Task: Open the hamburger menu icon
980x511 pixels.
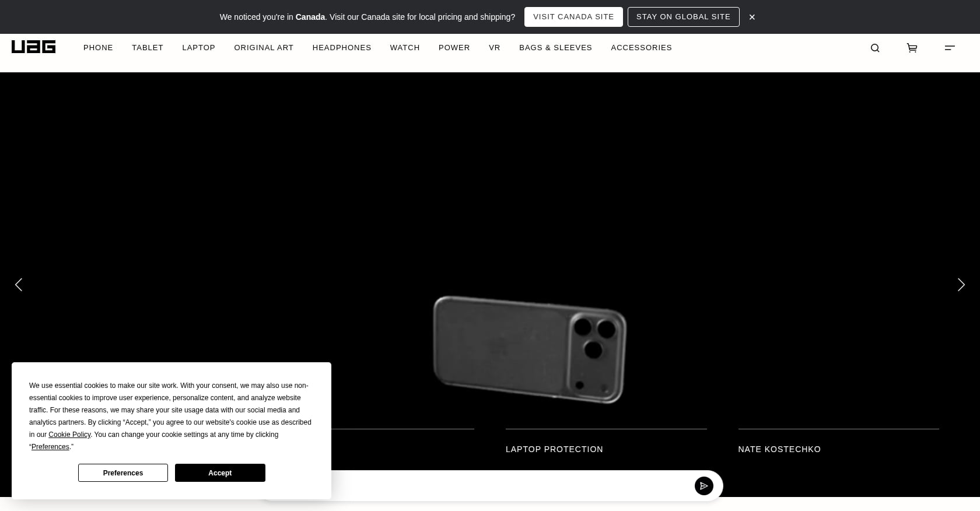Action: [950, 48]
